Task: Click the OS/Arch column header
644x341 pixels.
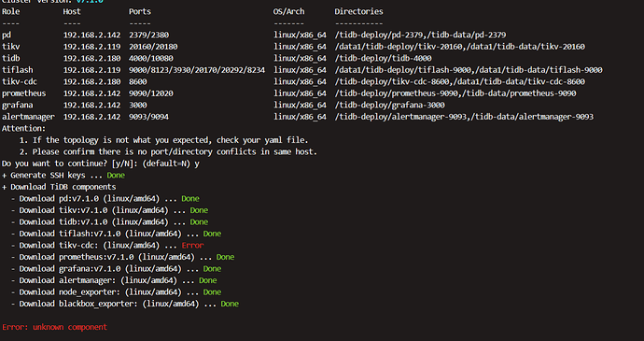Action: point(289,11)
